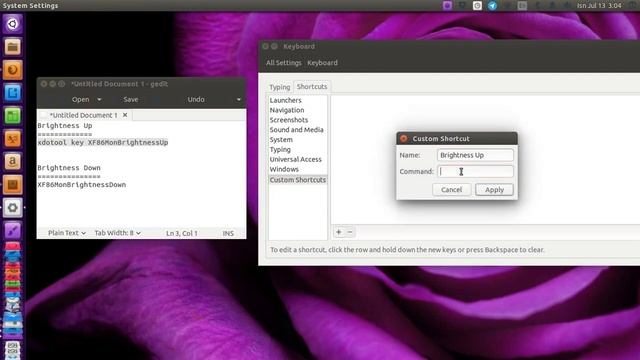This screenshot has height=360, width=640.
Task: Close the Untitled Document 1 tab in gedit
Action: click(125, 115)
